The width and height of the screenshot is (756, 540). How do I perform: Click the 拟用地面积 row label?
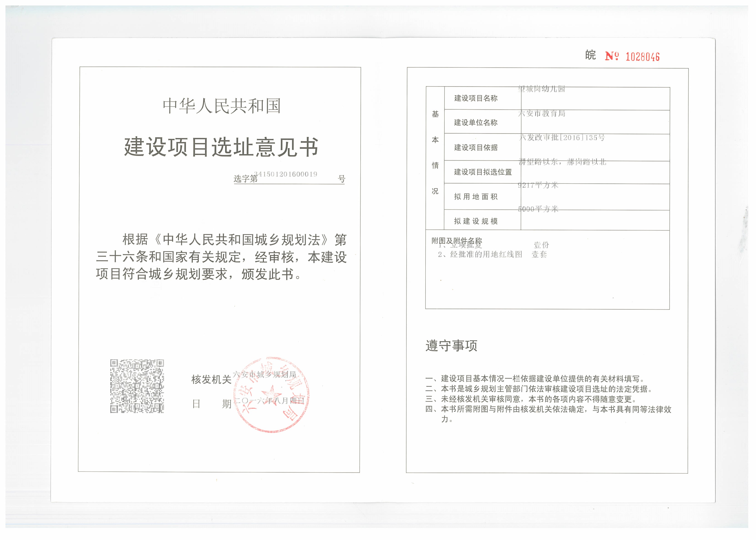point(475,197)
